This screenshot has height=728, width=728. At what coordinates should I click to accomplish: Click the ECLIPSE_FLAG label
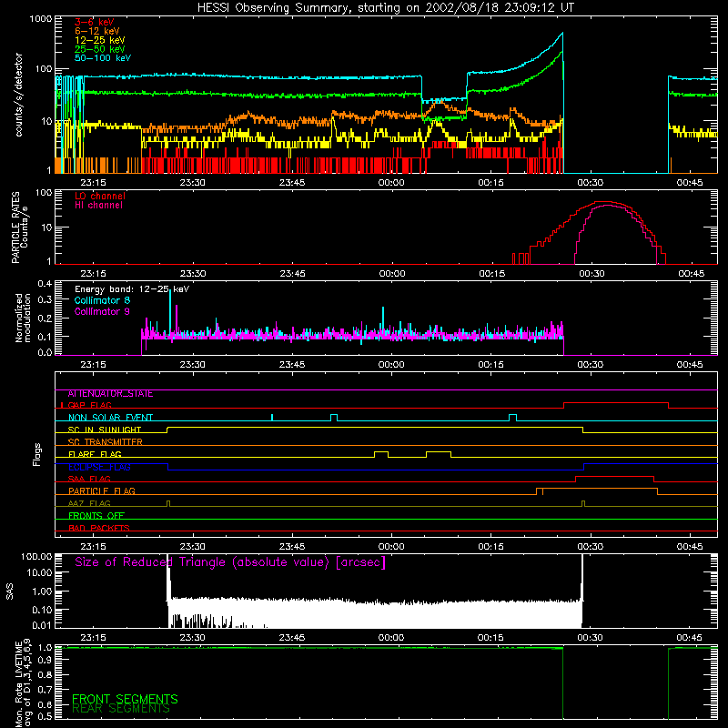pos(99,467)
